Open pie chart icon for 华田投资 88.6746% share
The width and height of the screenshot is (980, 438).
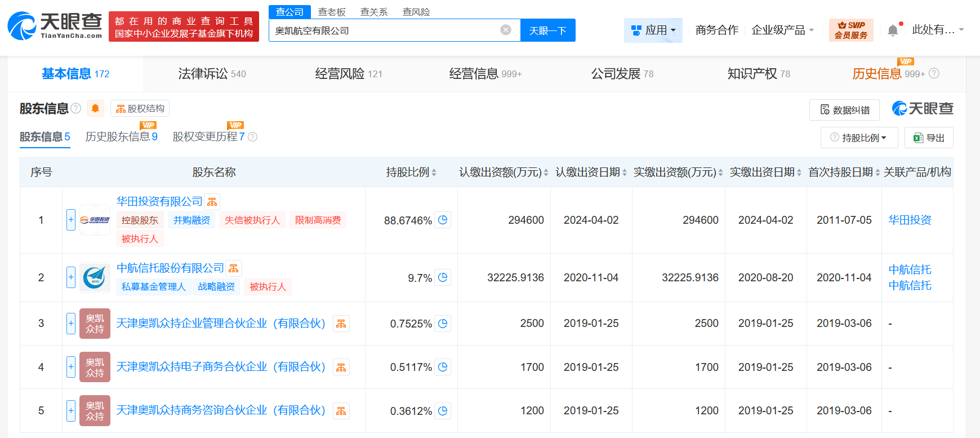443,220
